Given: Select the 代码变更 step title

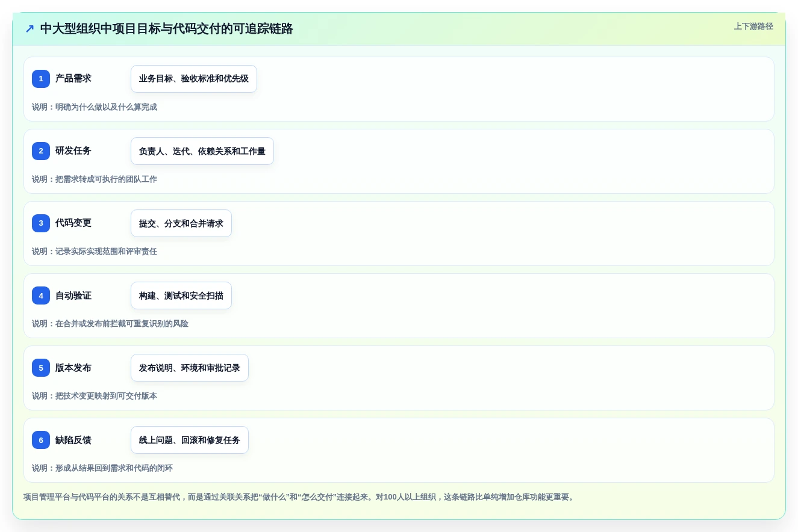Looking at the screenshot, I should click(73, 223).
